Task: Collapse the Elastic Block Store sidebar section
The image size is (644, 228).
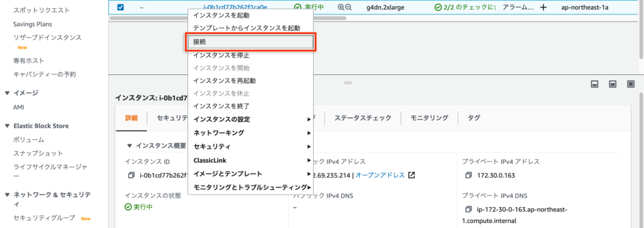Action: tap(8, 126)
